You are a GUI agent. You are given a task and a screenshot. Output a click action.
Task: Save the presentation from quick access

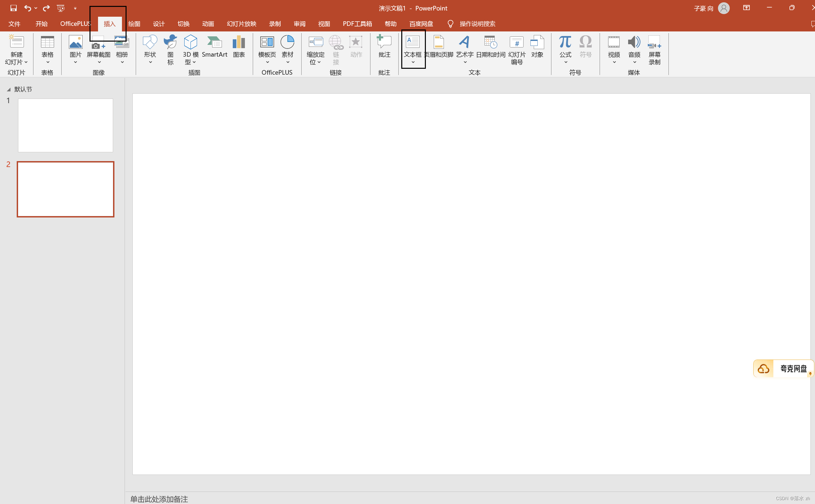[13, 8]
